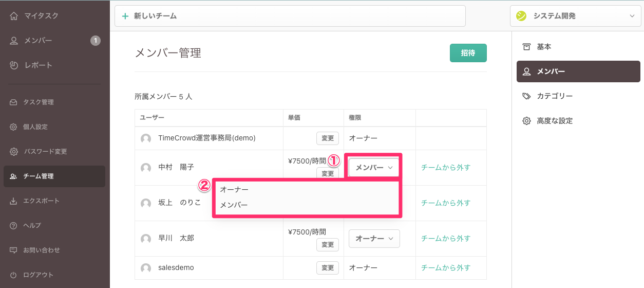This screenshot has width=644, height=288.
Task: Click the My Tasks home icon
Action: pos(14,16)
